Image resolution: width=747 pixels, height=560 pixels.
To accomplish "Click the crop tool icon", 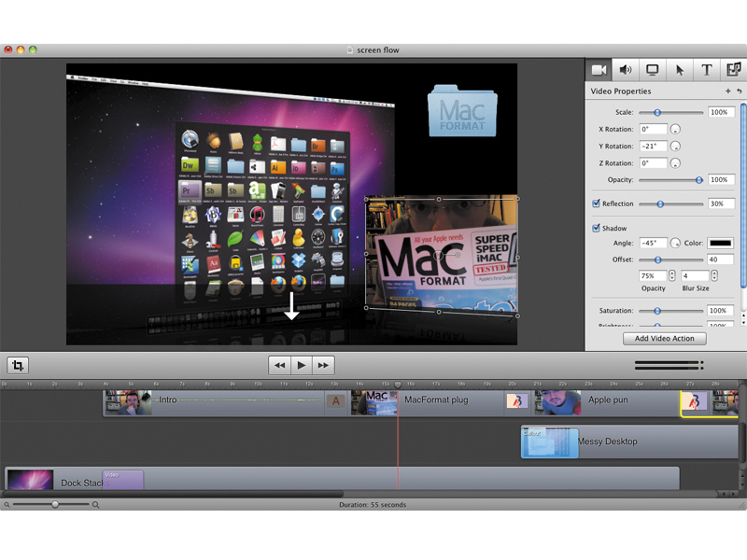I will [18, 365].
